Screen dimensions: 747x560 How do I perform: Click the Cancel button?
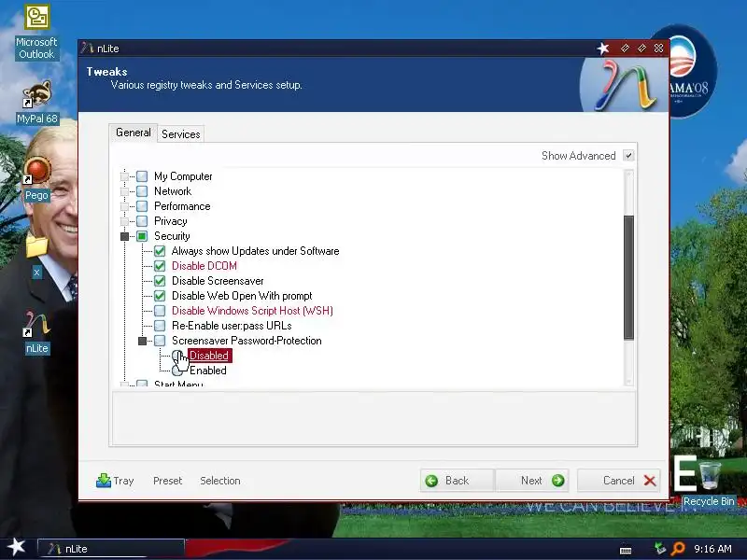point(619,481)
